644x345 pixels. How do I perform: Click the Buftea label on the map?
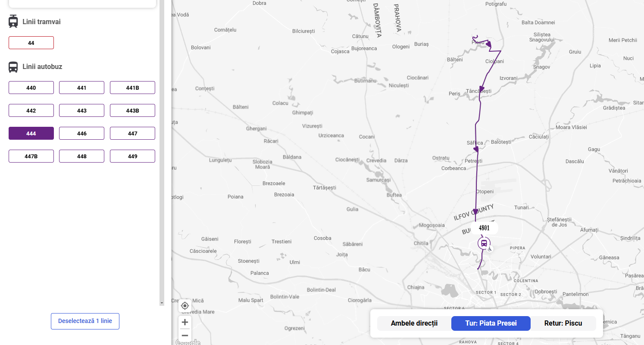click(394, 195)
